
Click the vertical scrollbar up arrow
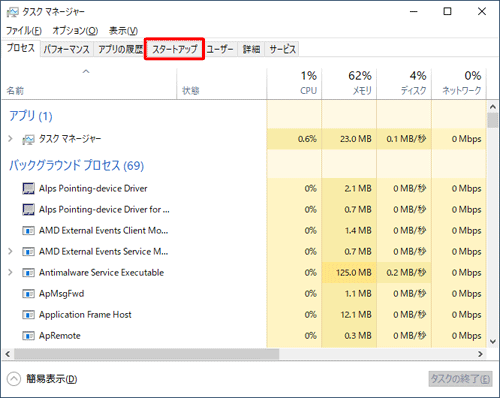(493, 107)
